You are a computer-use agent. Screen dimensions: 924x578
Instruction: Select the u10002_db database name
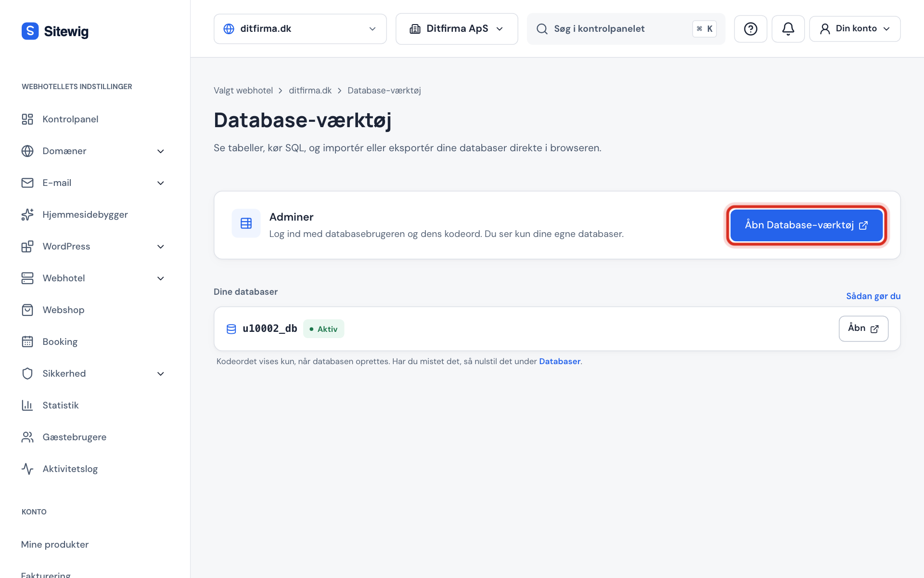click(x=269, y=328)
